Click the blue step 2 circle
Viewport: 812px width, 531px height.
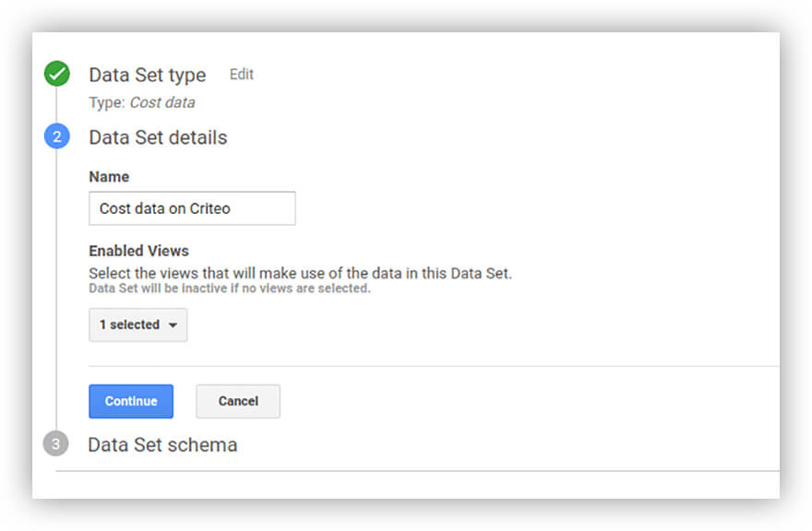56,137
